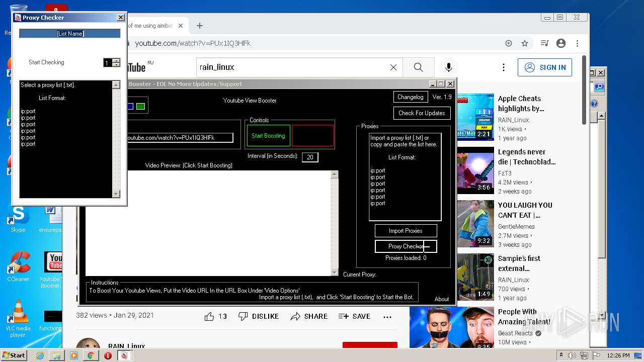Click the Start Boosting button
Viewport: 644px width, 362px height.
(268, 136)
